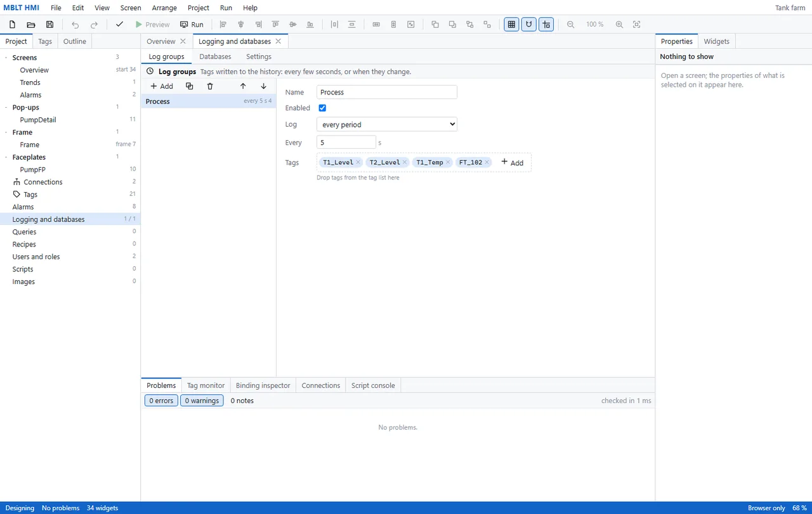Create a new project with the toolbar icon
This screenshot has height=514, width=812.
[x=12, y=25]
